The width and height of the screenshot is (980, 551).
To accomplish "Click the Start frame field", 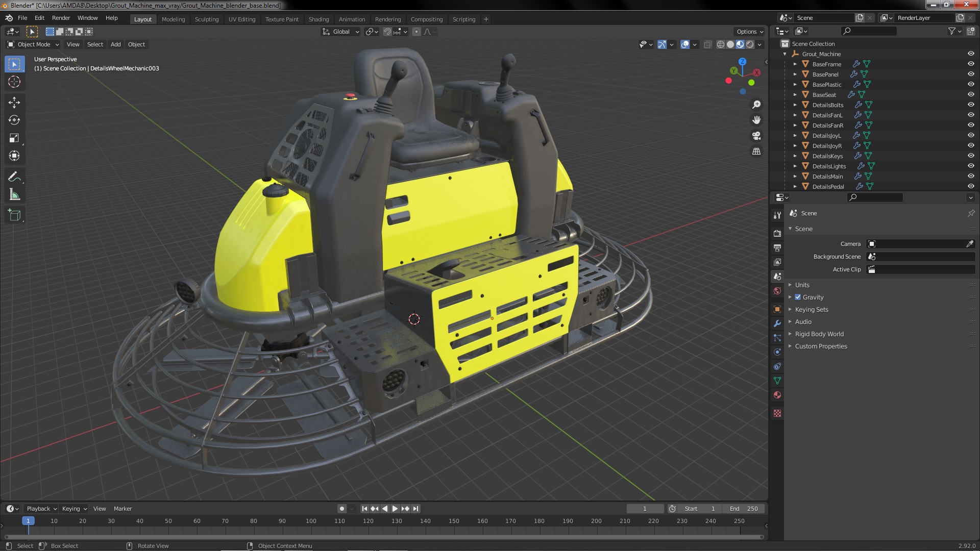I will 700,509.
